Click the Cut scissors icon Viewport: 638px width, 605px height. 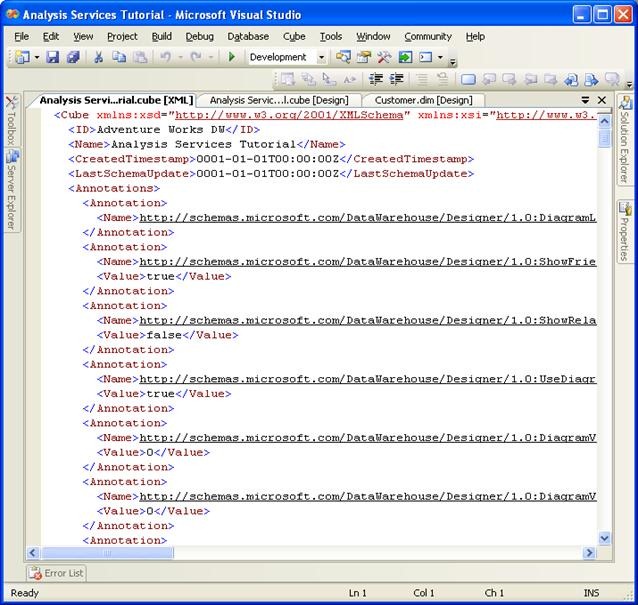click(99, 58)
